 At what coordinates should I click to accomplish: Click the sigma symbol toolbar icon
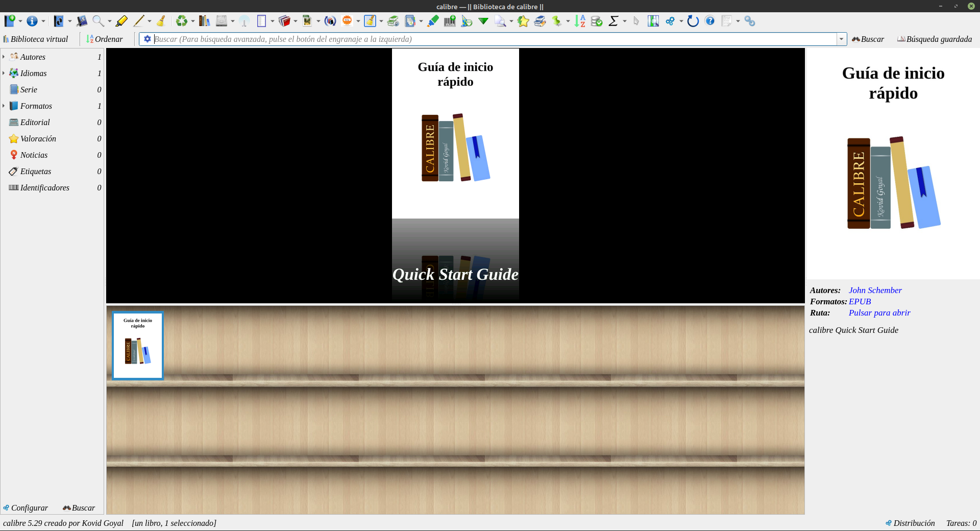(x=614, y=21)
